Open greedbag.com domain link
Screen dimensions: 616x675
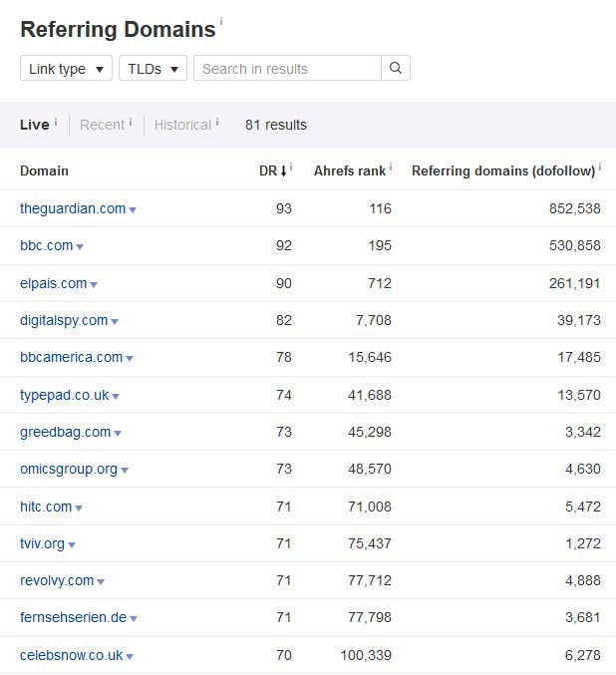point(66,432)
